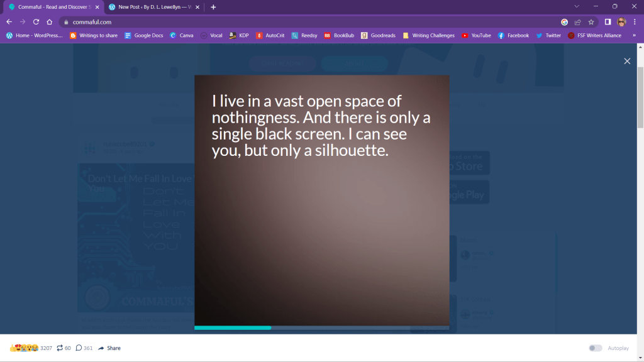Open Chrome three-dot menu

point(635,21)
